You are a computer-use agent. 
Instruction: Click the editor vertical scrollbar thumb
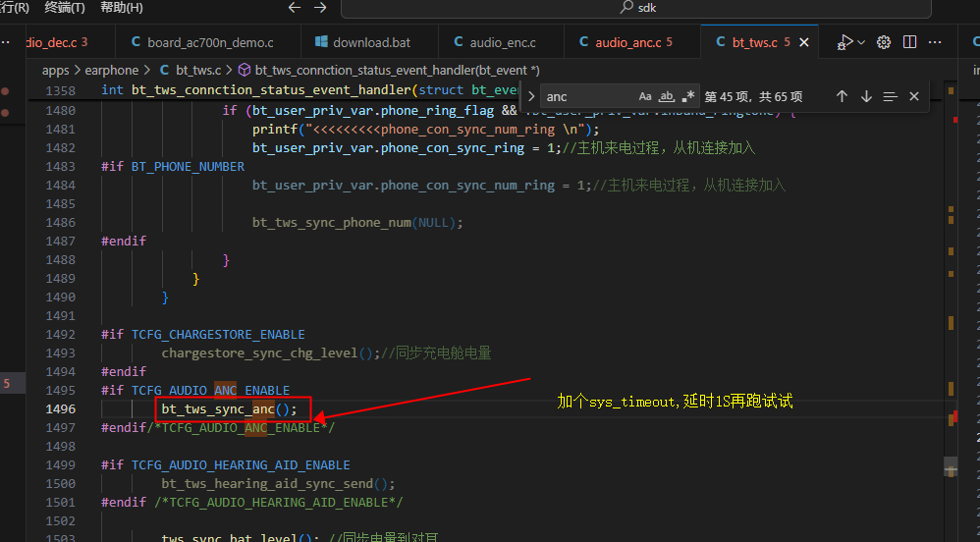pyautogui.click(x=950, y=467)
